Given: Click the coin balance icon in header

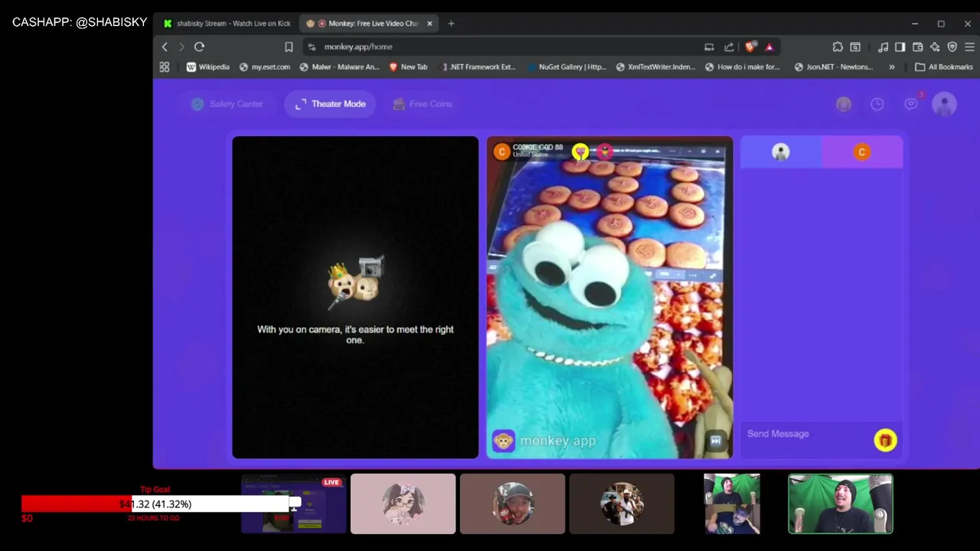Looking at the screenshot, I should [844, 104].
